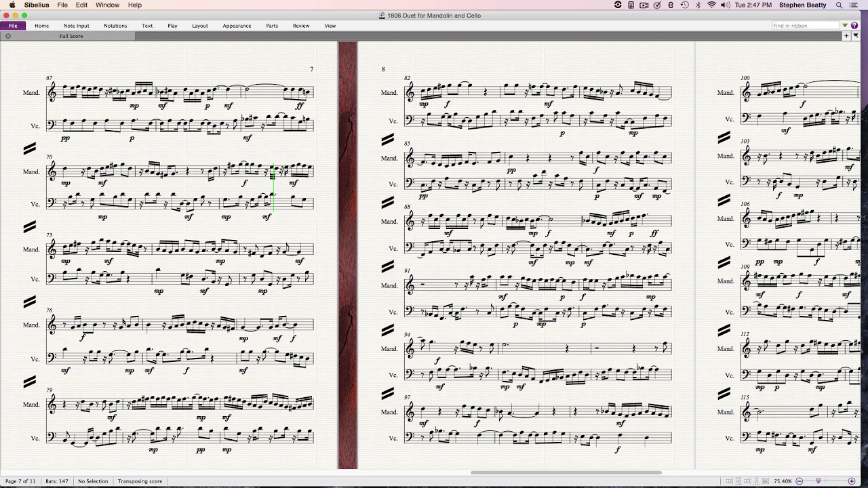The image size is (868, 488).
Task: Open the switch tabs dropdown menu
Action: click(856, 36)
